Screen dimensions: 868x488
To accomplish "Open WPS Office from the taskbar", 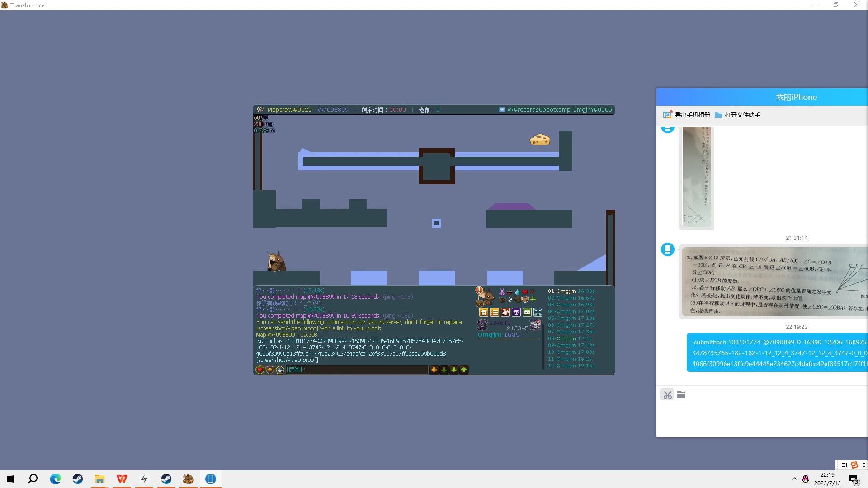I will (x=122, y=479).
